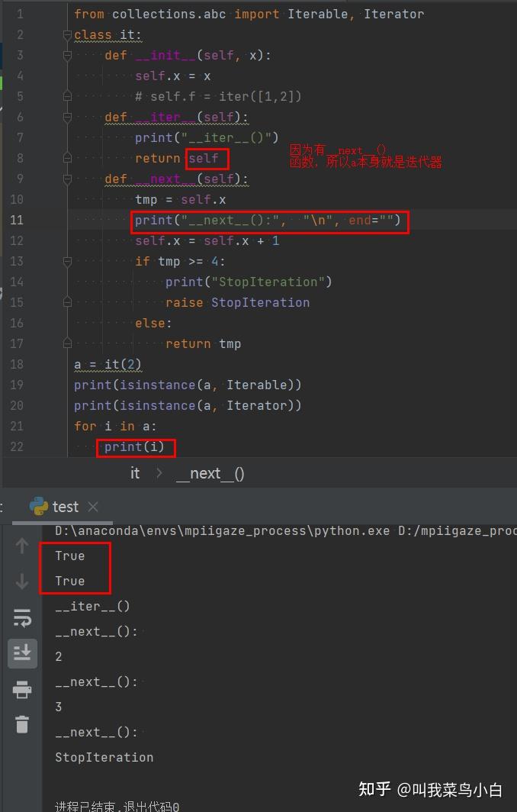Click 'for i in a:' code line

(x=115, y=426)
